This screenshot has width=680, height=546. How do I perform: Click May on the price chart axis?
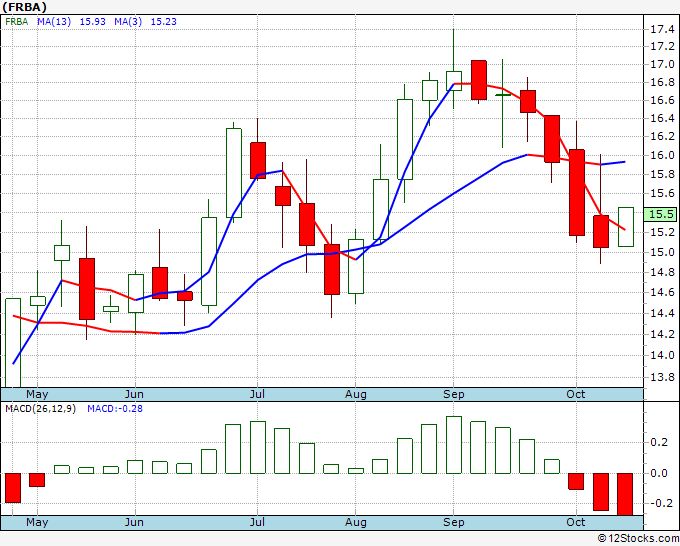click(37, 394)
